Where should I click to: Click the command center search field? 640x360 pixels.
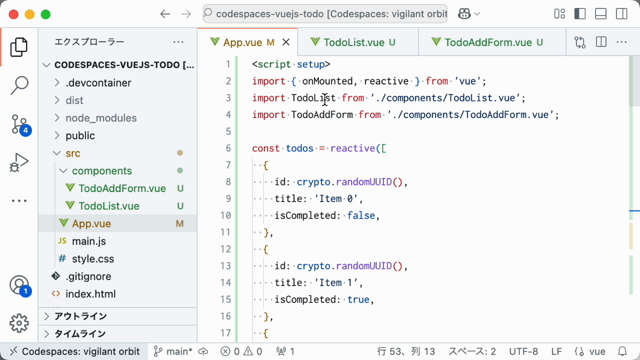click(x=325, y=14)
